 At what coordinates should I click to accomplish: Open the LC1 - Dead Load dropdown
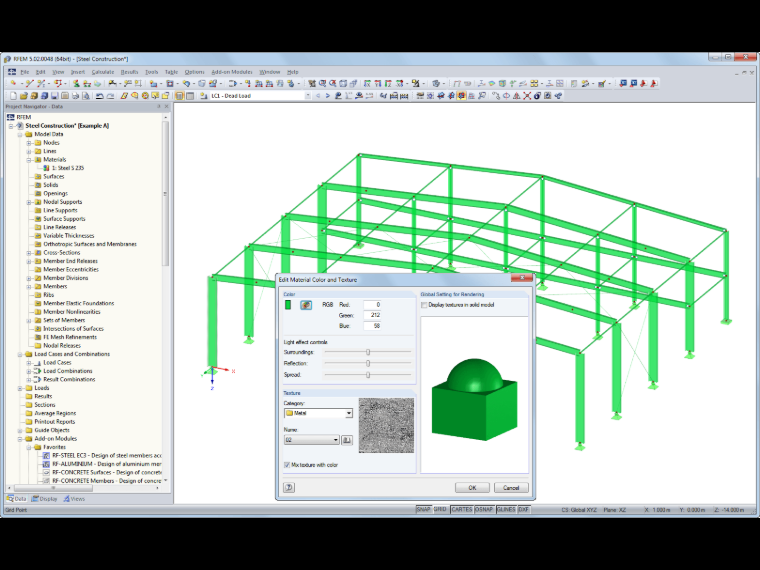point(307,96)
